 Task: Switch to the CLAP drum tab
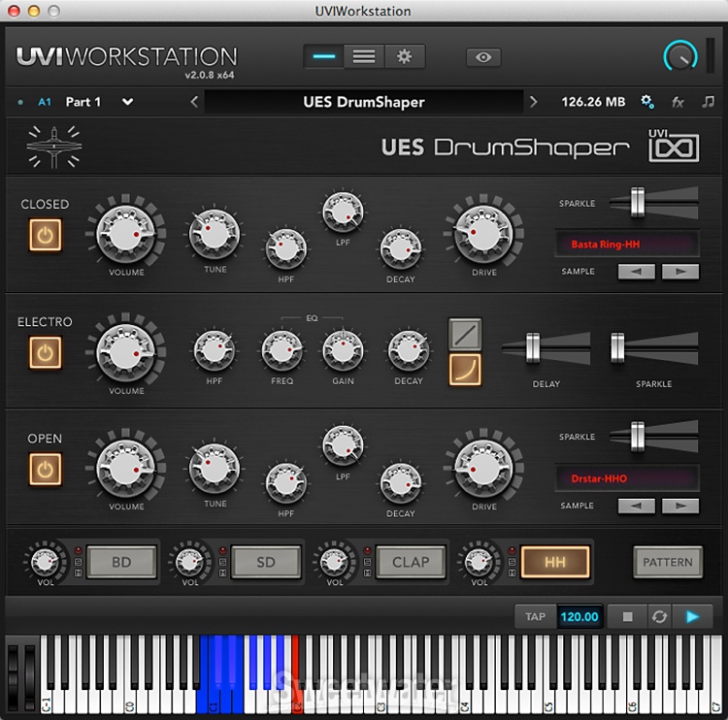[411, 562]
